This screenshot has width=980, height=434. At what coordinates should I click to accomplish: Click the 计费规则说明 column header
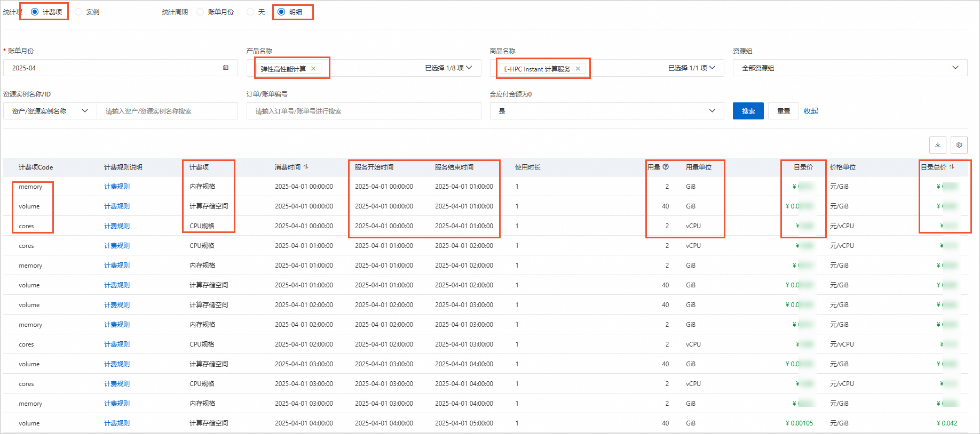[x=123, y=167]
